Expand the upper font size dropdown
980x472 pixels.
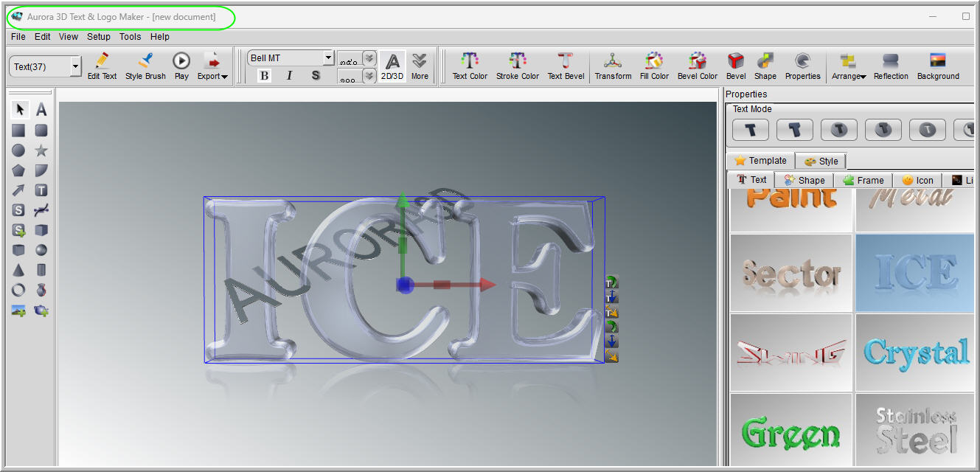click(369, 58)
